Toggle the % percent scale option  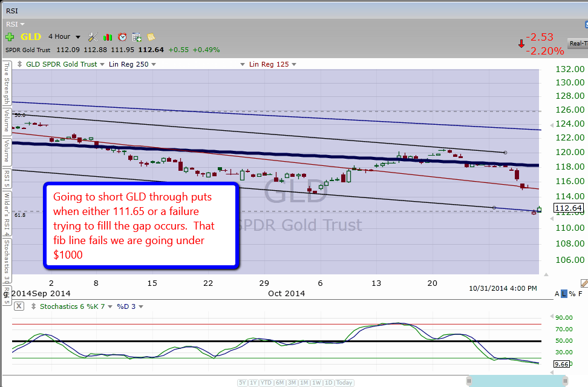[572, 294]
